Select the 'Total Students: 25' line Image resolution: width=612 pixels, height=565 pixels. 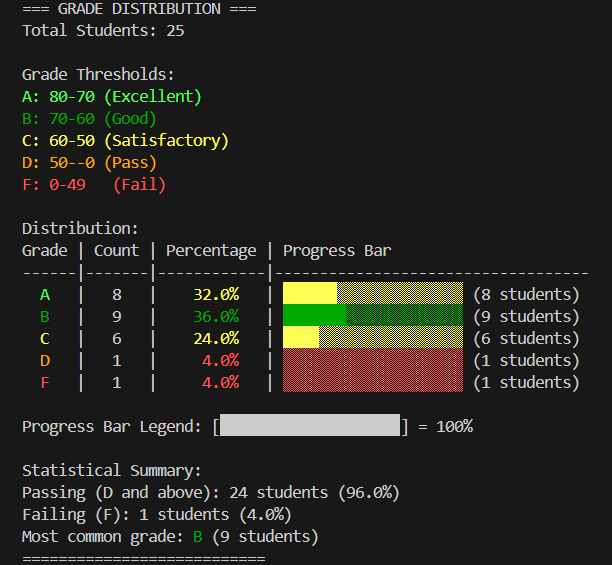click(103, 31)
